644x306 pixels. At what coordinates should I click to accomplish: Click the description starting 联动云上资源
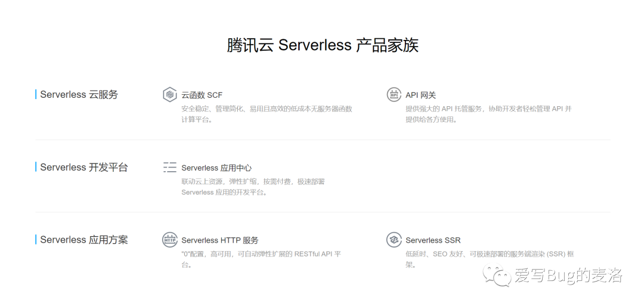(x=253, y=187)
